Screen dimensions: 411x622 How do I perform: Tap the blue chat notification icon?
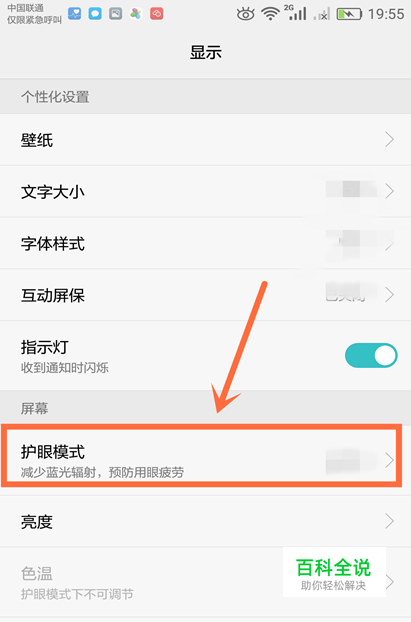(95, 14)
